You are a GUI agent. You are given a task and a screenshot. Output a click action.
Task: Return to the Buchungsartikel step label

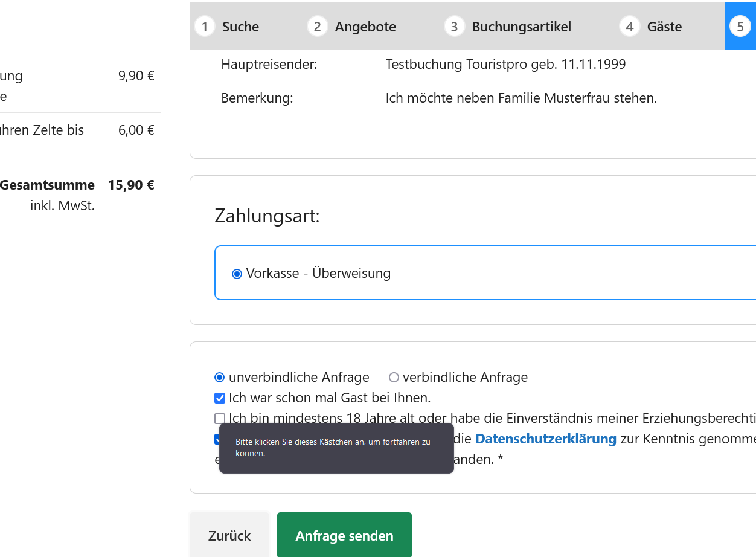521,27
